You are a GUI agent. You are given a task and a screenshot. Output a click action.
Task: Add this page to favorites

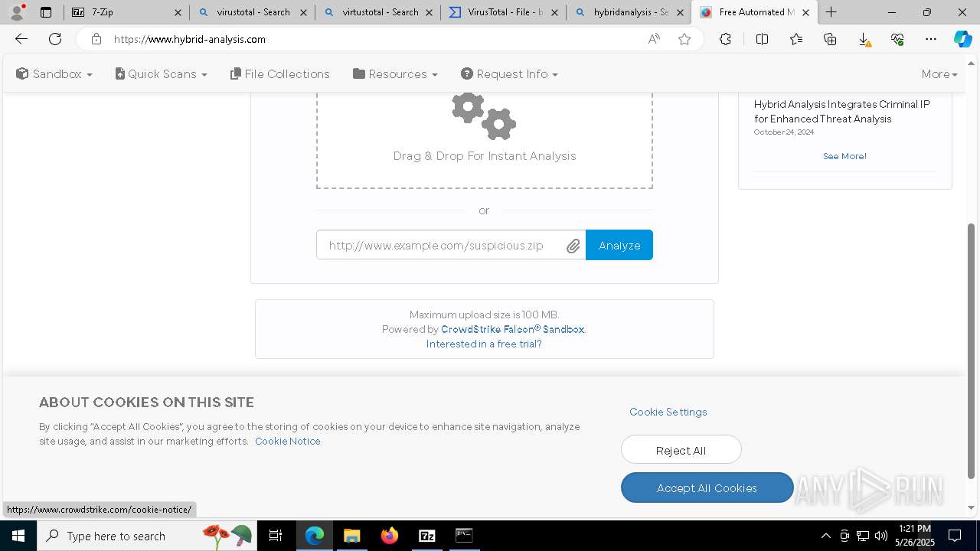pyautogui.click(x=684, y=39)
